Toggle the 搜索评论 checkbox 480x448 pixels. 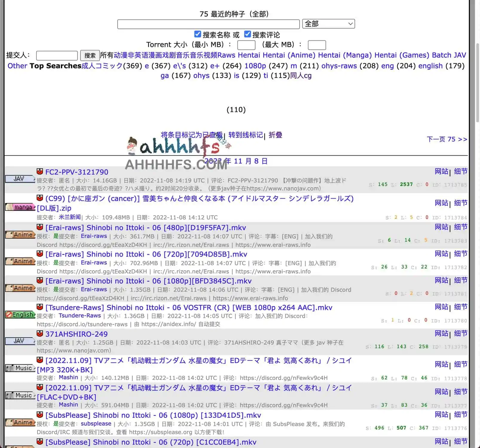247,34
